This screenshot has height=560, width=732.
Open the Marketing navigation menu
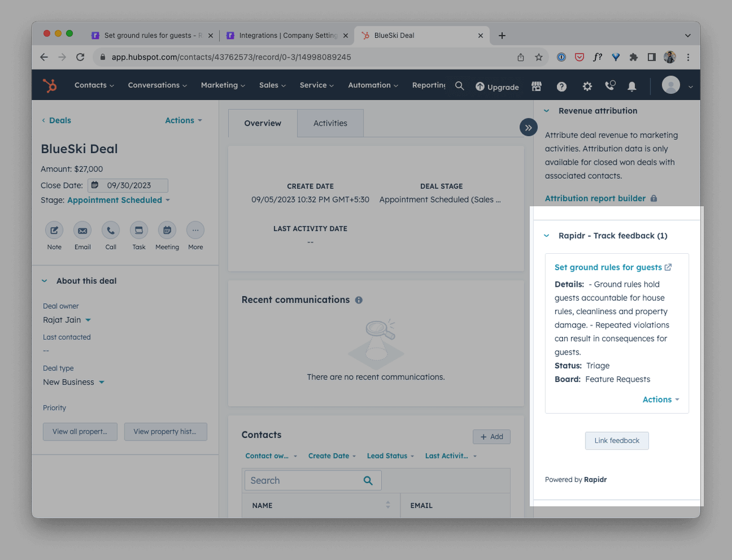point(223,85)
